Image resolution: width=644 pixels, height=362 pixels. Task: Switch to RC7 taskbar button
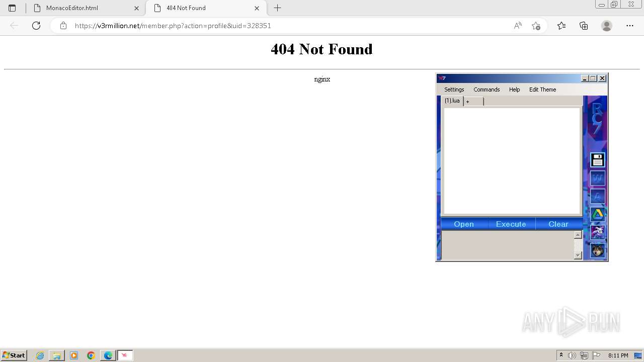(125, 355)
